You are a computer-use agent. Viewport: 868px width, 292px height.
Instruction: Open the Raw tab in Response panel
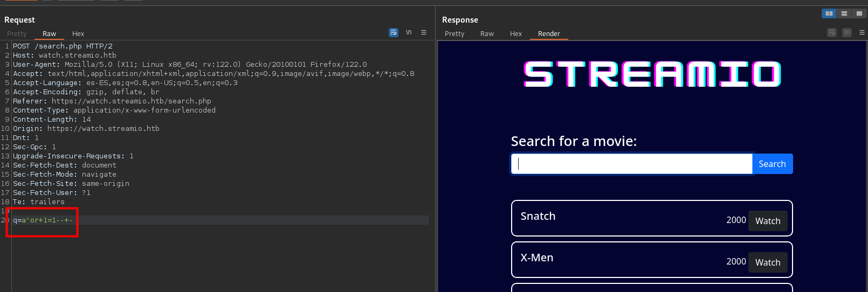tap(487, 34)
